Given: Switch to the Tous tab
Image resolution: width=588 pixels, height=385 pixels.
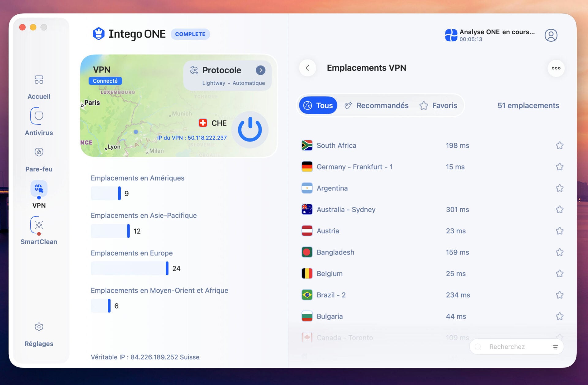Looking at the screenshot, I should pyautogui.click(x=318, y=105).
